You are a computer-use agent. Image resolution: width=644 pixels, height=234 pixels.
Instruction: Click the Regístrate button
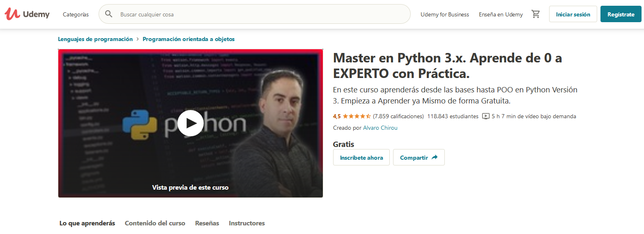621,14
